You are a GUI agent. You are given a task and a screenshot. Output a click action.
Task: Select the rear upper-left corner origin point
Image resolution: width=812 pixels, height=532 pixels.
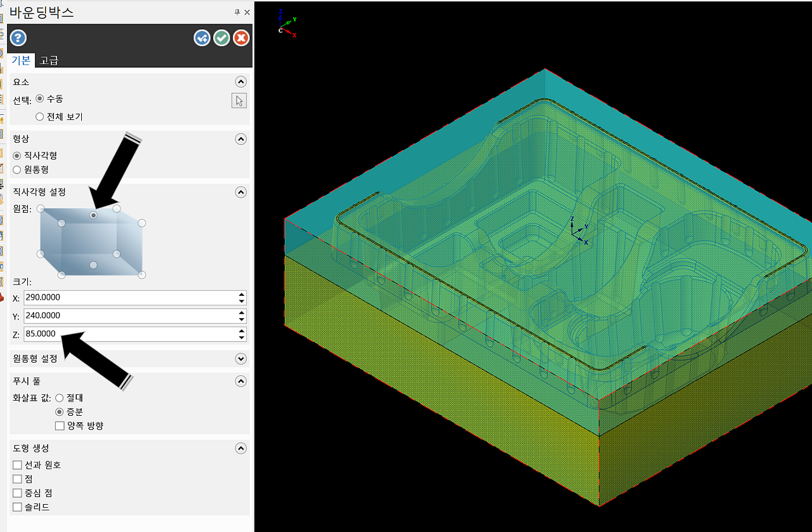tap(41, 208)
